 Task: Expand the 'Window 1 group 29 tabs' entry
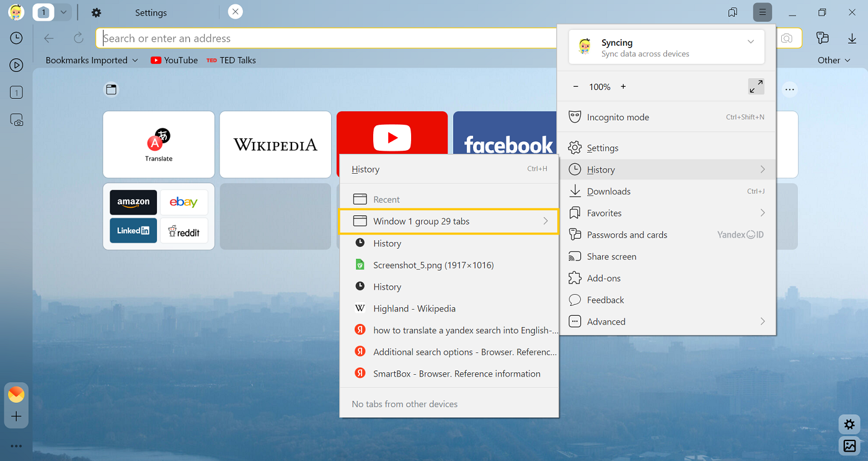[x=449, y=221]
